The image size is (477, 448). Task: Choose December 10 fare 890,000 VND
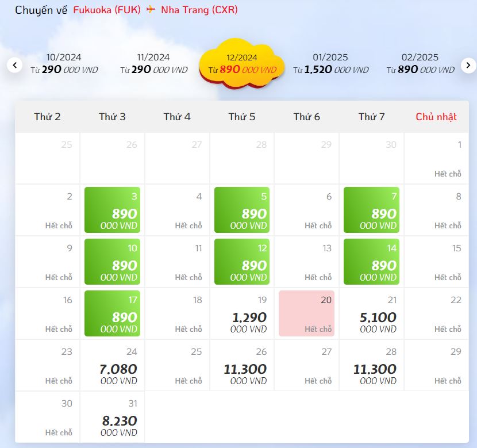(x=112, y=262)
